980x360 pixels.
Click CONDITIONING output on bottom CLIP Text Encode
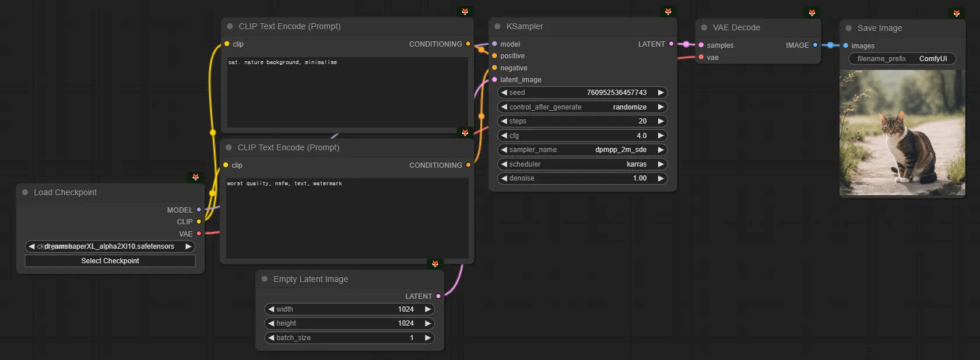coord(468,165)
